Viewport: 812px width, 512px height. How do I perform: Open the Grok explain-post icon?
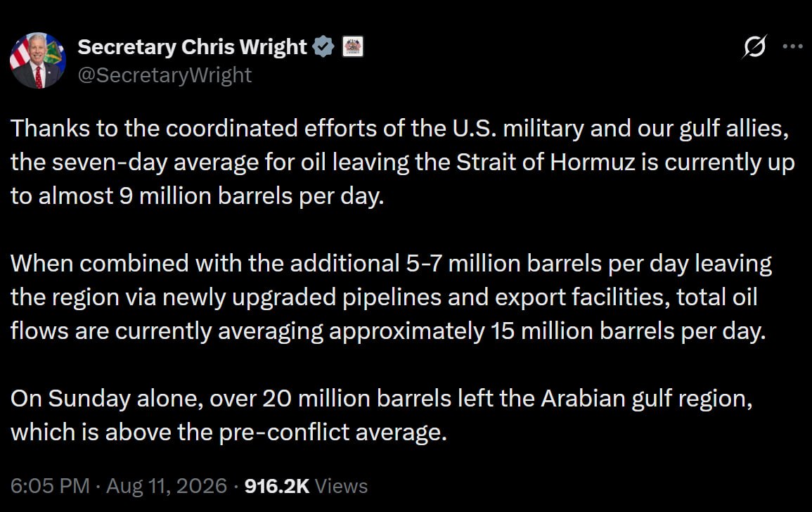pyautogui.click(x=754, y=46)
